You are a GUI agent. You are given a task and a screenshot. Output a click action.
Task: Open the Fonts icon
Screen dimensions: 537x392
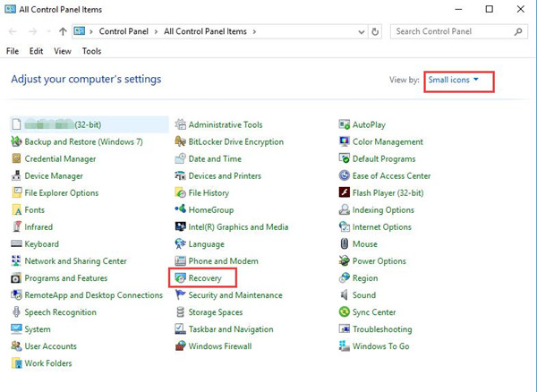point(16,209)
